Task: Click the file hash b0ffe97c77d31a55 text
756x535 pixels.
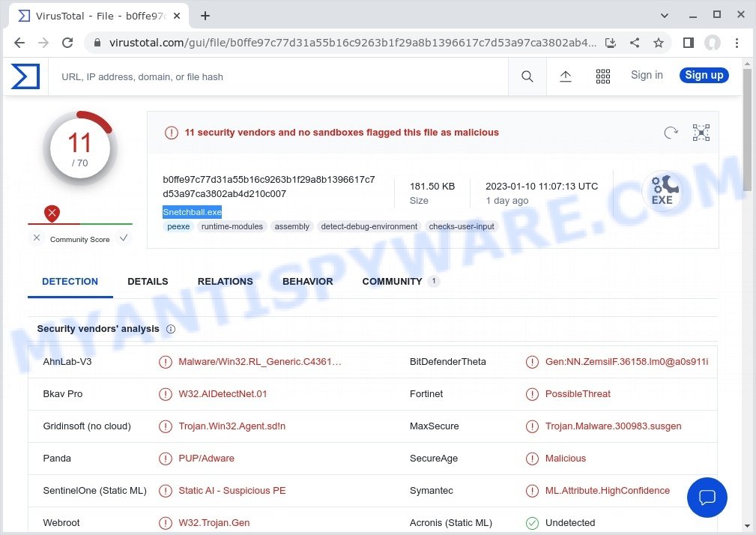Action: (x=268, y=187)
